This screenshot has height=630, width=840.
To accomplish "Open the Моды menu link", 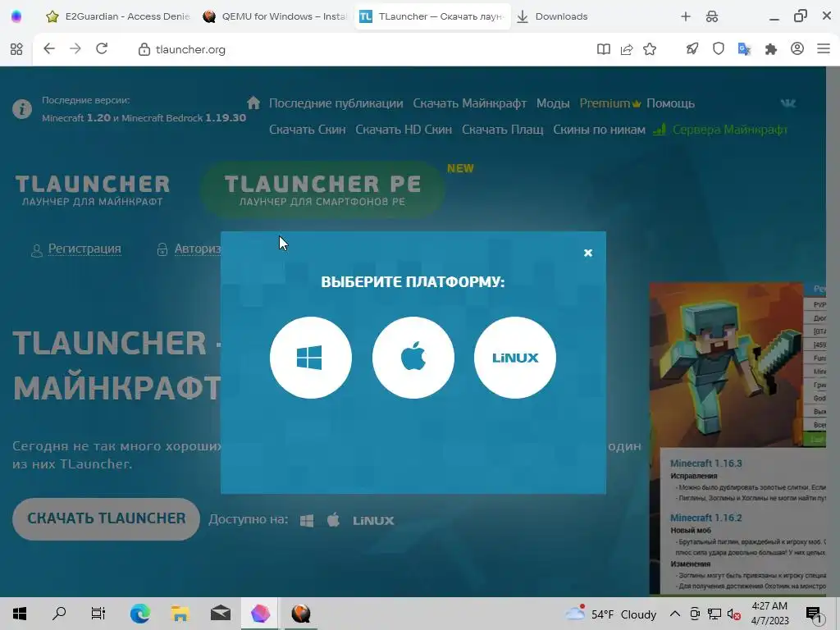I will [553, 103].
